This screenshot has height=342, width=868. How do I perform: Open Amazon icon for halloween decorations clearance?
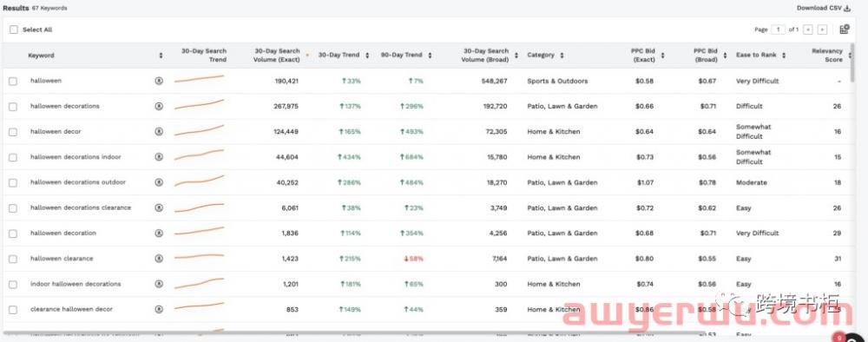(159, 208)
